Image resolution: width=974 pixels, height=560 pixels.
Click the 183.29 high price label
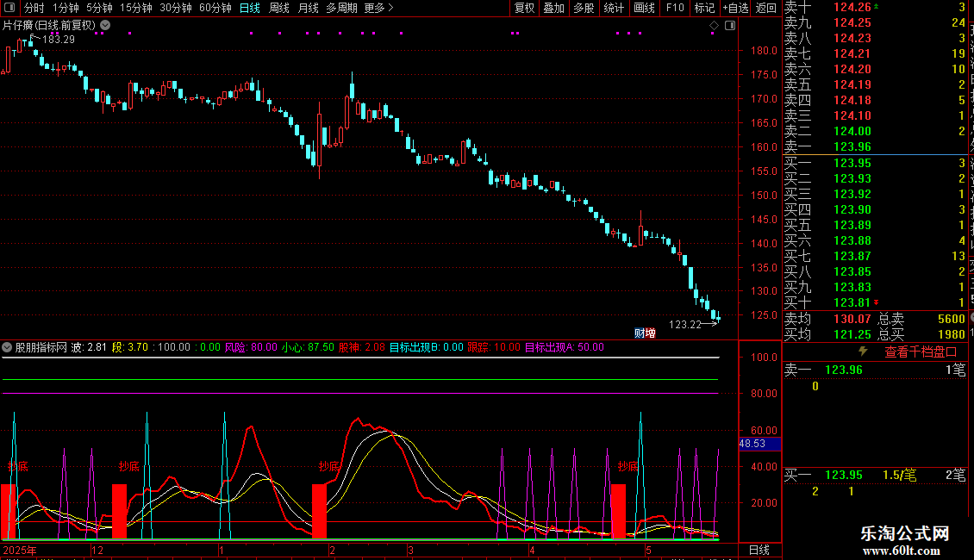coord(59,39)
